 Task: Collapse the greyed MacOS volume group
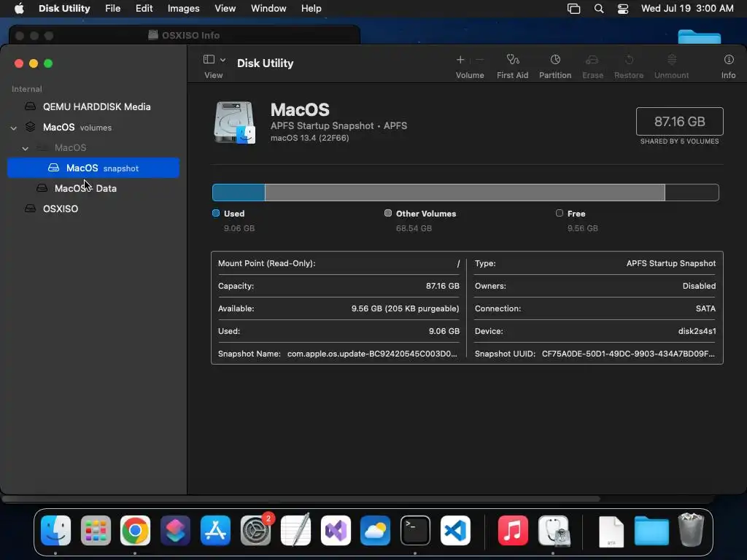[26, 148]
